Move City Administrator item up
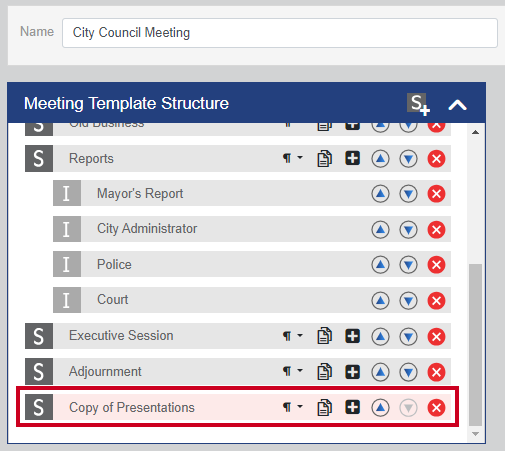The height and width of the screenshot is (451, 505). 380,229
